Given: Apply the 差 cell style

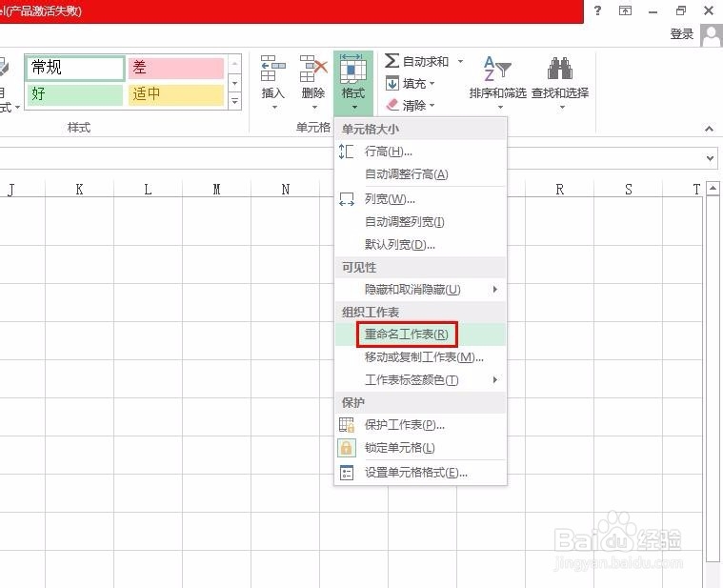Looking at the screenshot, I should tap(175, 68).
